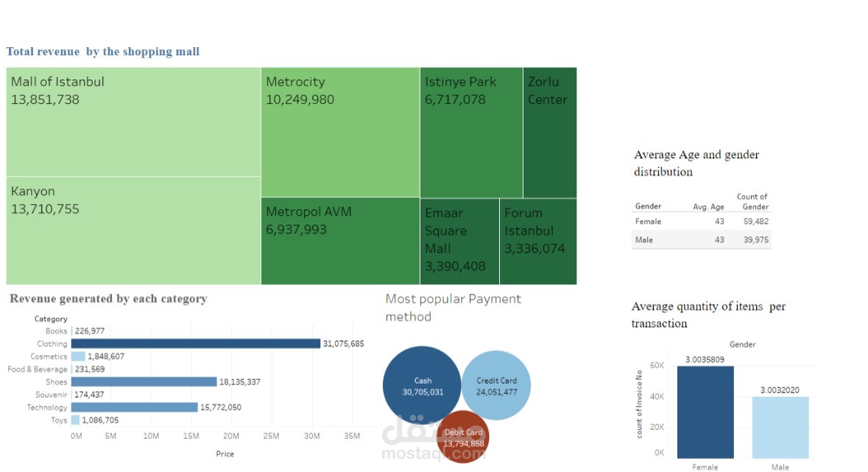The width and height of the screenshot is (868, 472).
Task: Select the Emaar Square Mall treemap tile
Action: click(x=460, y=242)
